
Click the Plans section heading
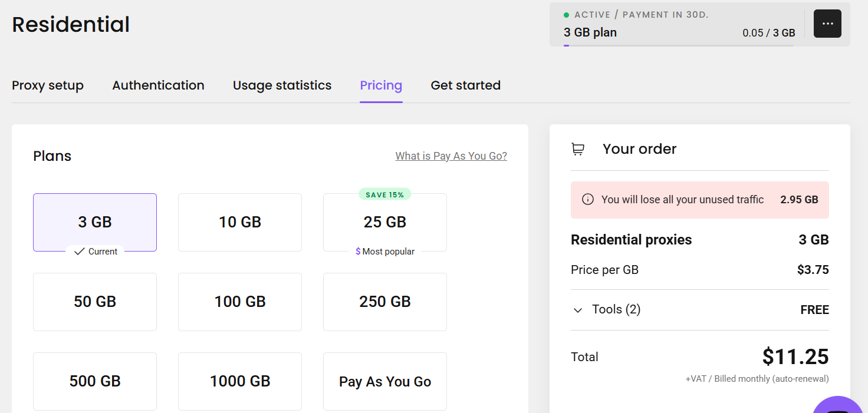[52, 156]
